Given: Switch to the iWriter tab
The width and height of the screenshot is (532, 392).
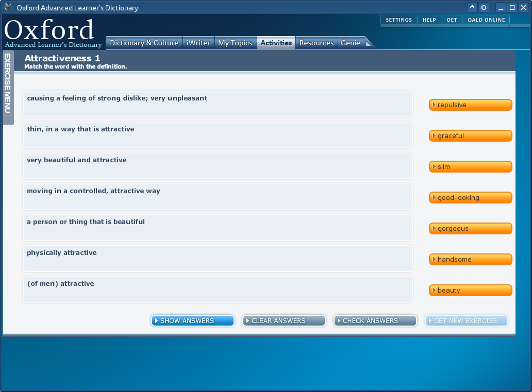Looking at the screenshot, I should (x=198, y=43).
